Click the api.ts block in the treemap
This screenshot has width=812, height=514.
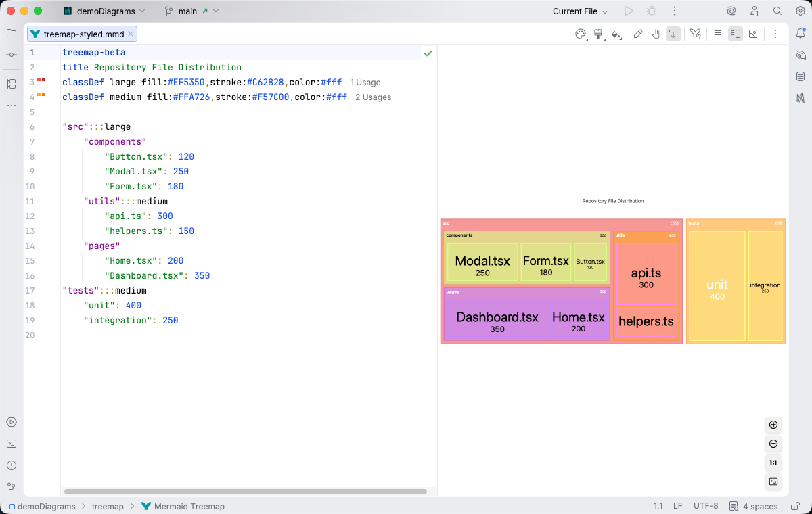(x=646, y=275)
